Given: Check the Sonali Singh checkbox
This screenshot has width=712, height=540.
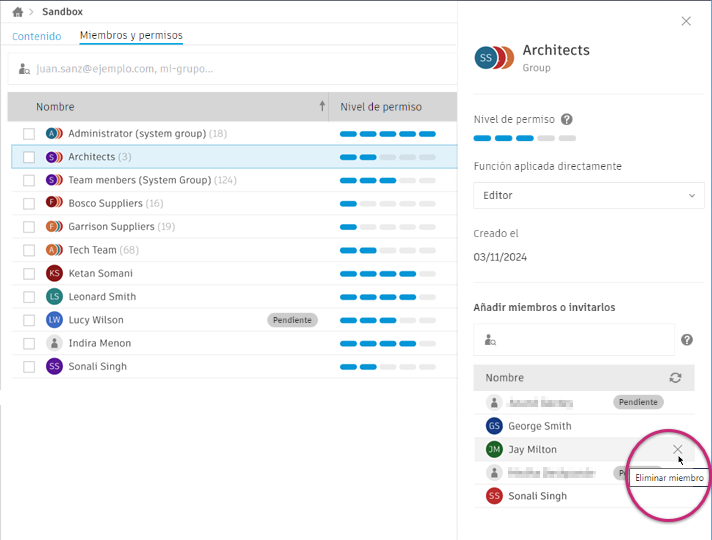Looking at the screenshot, I should (x=29, y=367).
